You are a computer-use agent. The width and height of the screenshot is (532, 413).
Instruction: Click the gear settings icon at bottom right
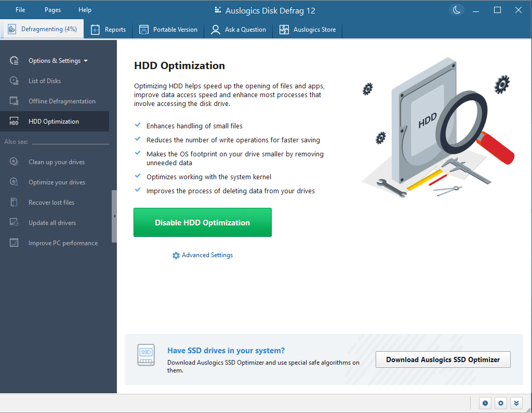(x=500, y=403)
